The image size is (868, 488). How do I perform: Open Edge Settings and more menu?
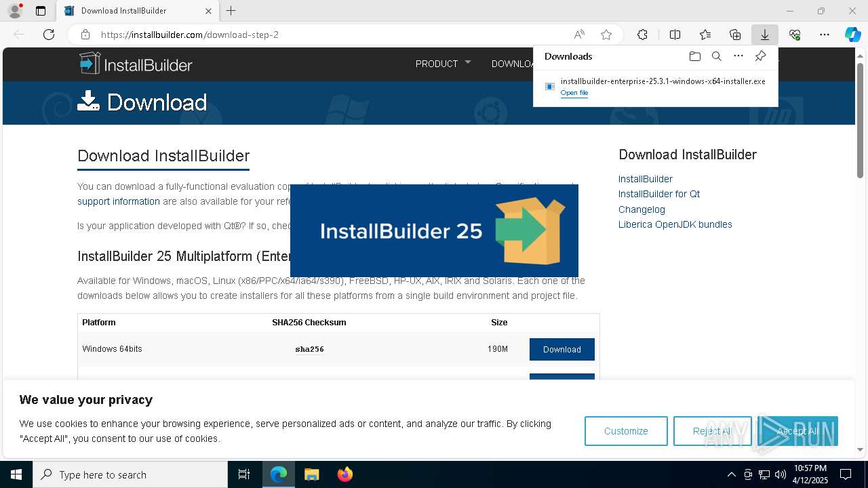pos(825,35)
